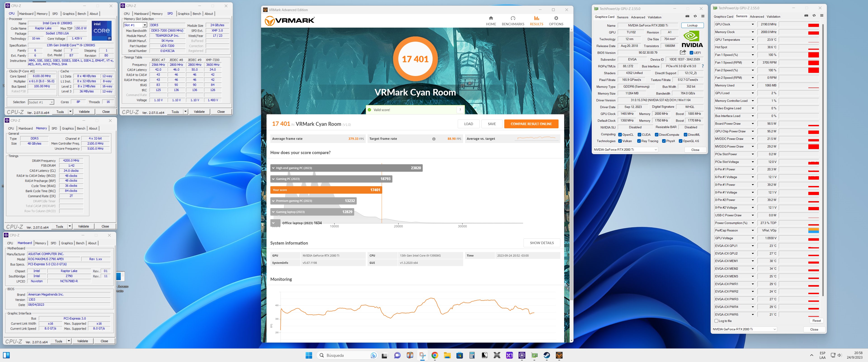Toggle the UEFI checkbox in GPU-Z
The image size is (868, 362).
691,53
